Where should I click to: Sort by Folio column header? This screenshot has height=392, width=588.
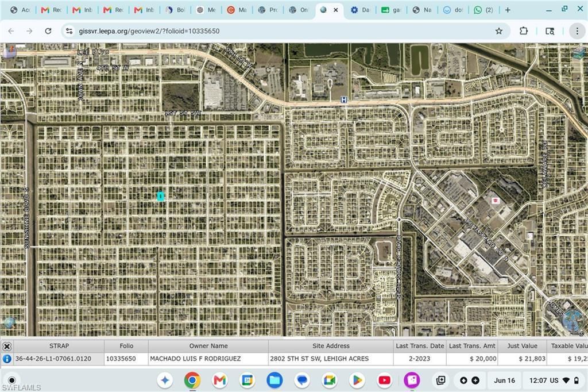[126, 346]
